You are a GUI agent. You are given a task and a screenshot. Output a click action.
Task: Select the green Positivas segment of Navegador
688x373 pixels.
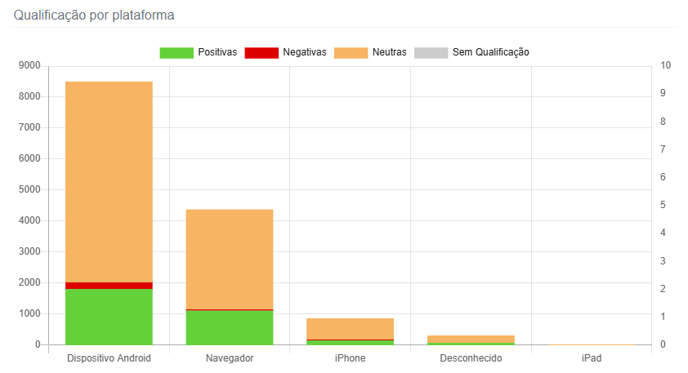(x=229, y=328)
